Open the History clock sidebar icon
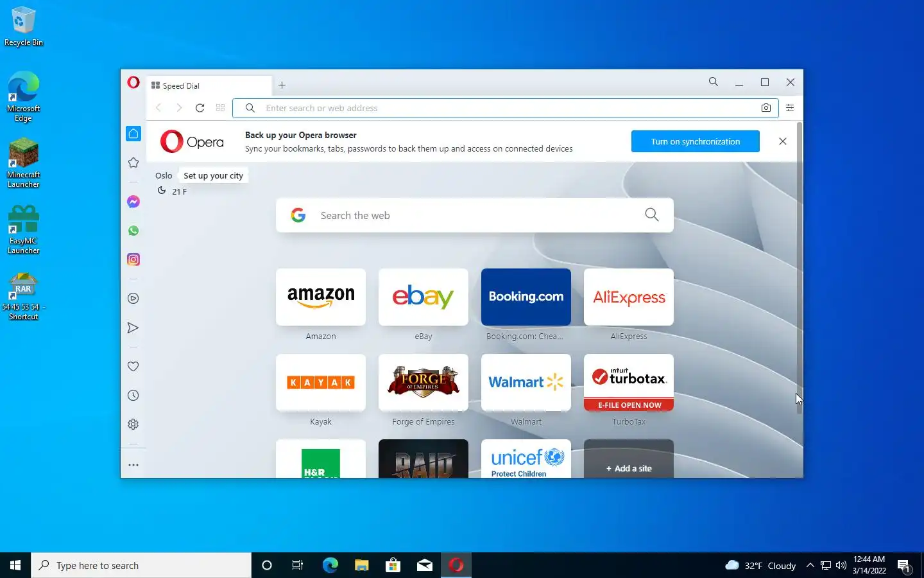The image size is (924, 578). 133,395
